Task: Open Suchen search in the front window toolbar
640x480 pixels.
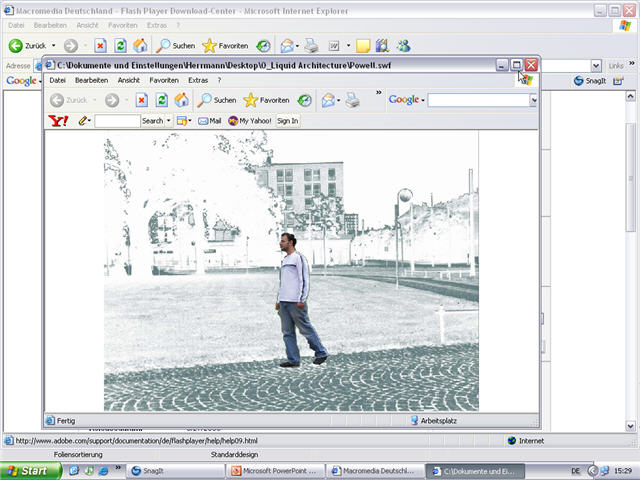Action: (x=217, y=100)
